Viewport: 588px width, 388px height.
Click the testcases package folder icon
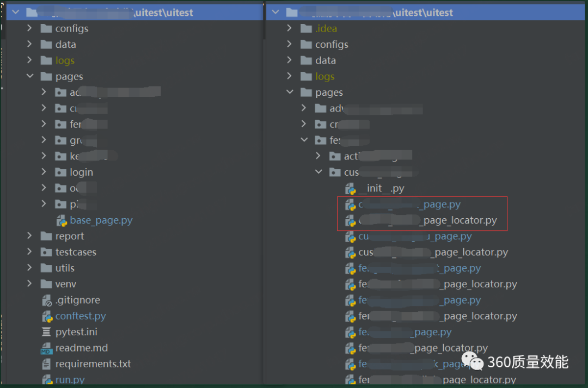point(46,252)
